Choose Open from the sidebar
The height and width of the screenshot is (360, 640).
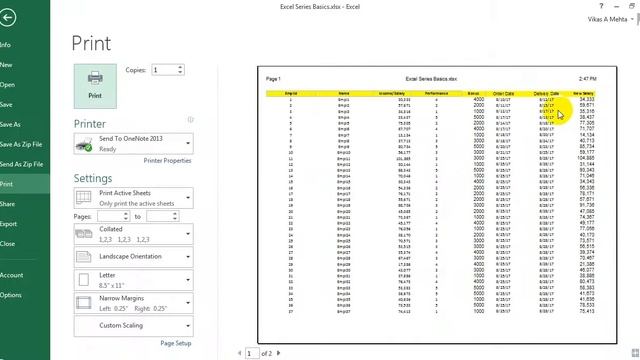click(x=7, y=85)
